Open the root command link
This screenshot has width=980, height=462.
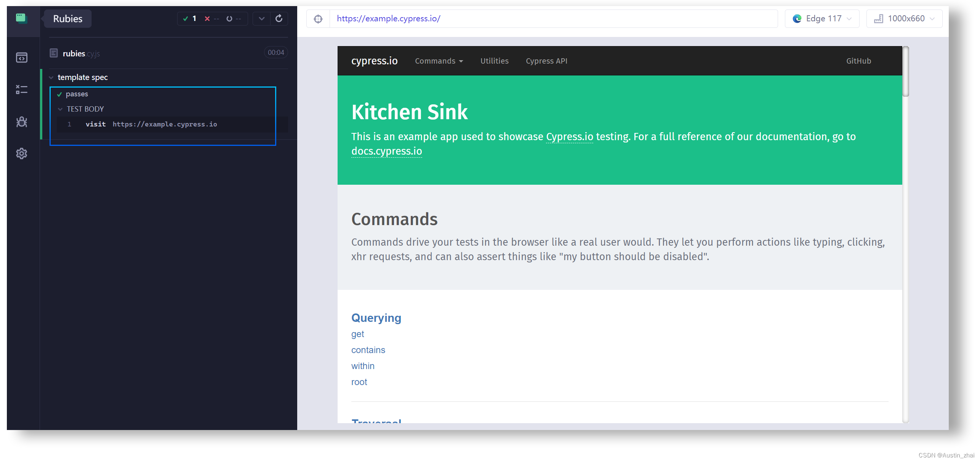(359, 382)
